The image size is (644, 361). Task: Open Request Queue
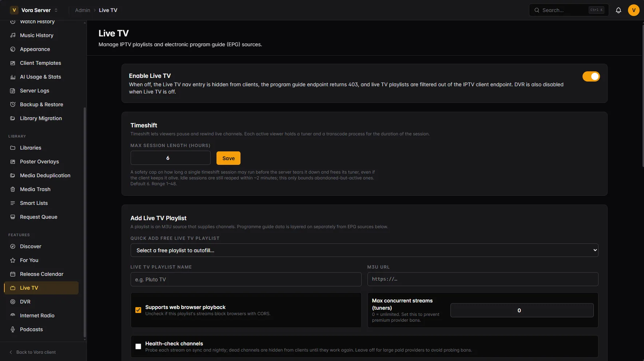(41, 217)
